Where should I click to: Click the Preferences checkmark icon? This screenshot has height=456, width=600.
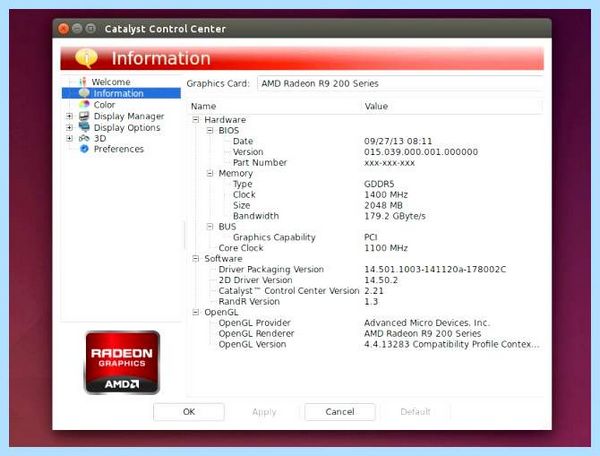pos(84,149)
